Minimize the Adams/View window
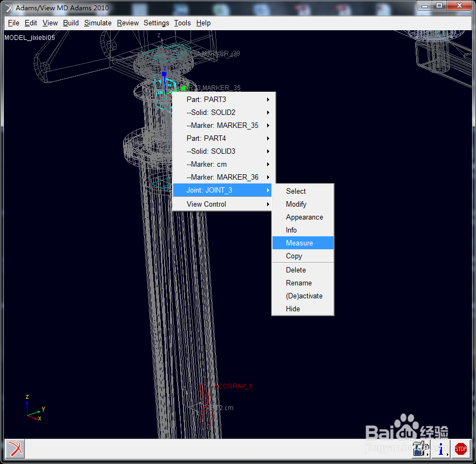This screenshot has height=464, width=476. point(424,5)
